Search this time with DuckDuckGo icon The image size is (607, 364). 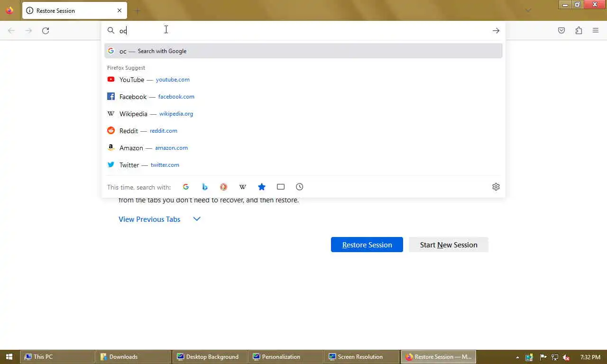click(x=224, y=187)
